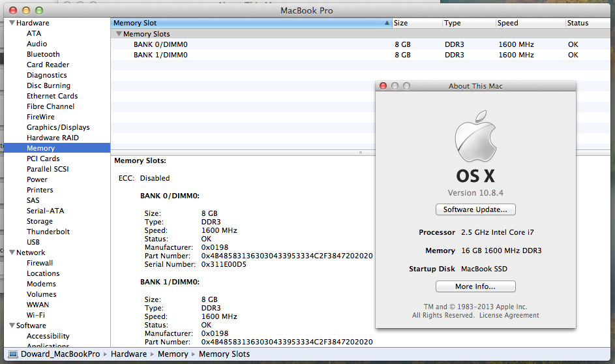This screenshot has height=364, width=615.
Task: Click the Apple logo in About This Mac
Action: [x=476, y=136]
